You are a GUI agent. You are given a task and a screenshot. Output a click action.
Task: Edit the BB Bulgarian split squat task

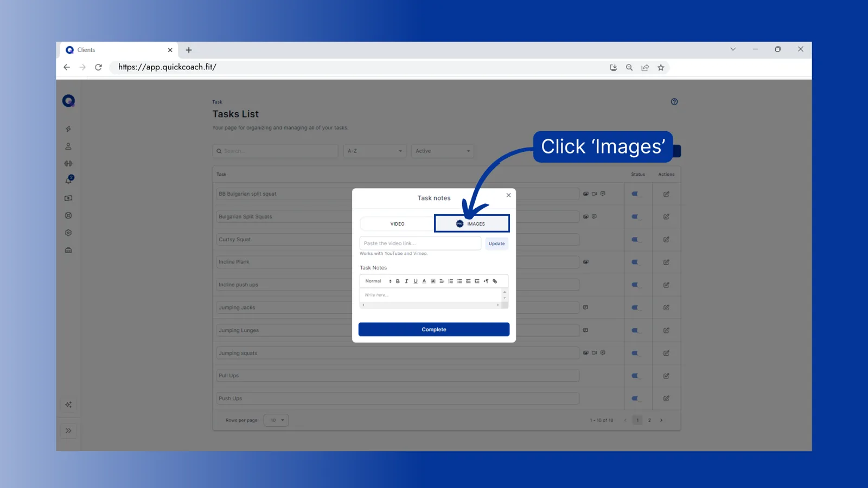pos(666,194)
